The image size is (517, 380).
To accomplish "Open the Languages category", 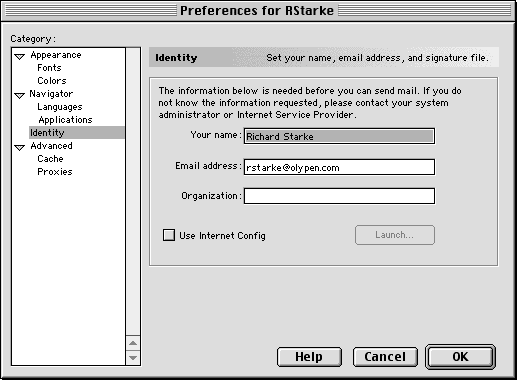I will [60, 107].
